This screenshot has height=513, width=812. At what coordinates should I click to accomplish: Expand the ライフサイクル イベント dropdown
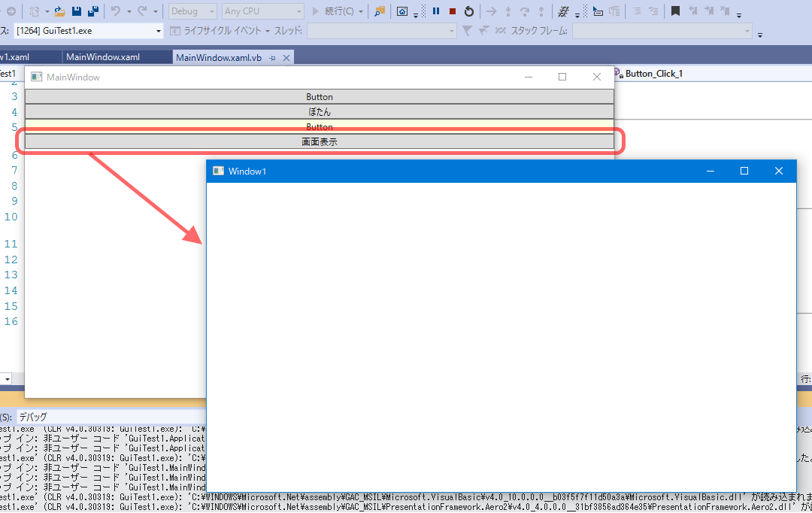click(268, 31)
